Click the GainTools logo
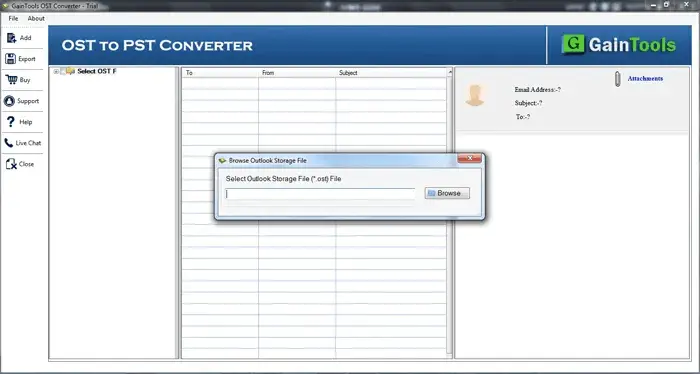 [619, 45]
